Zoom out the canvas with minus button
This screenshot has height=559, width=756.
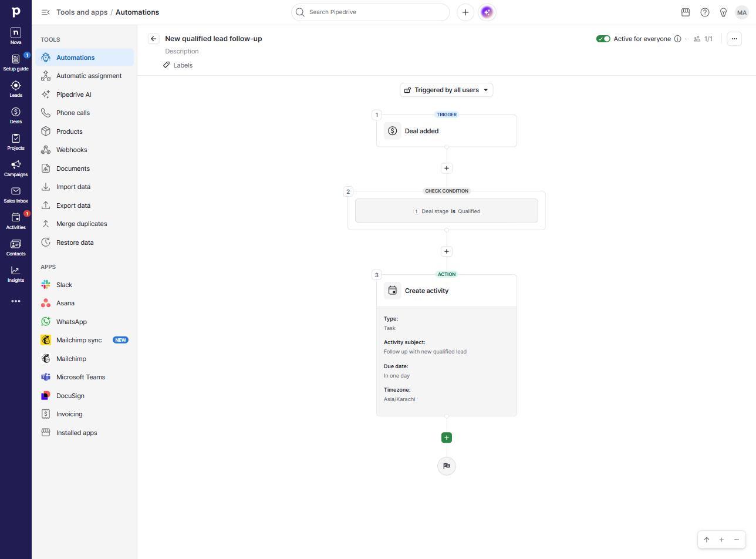(737, 540)
